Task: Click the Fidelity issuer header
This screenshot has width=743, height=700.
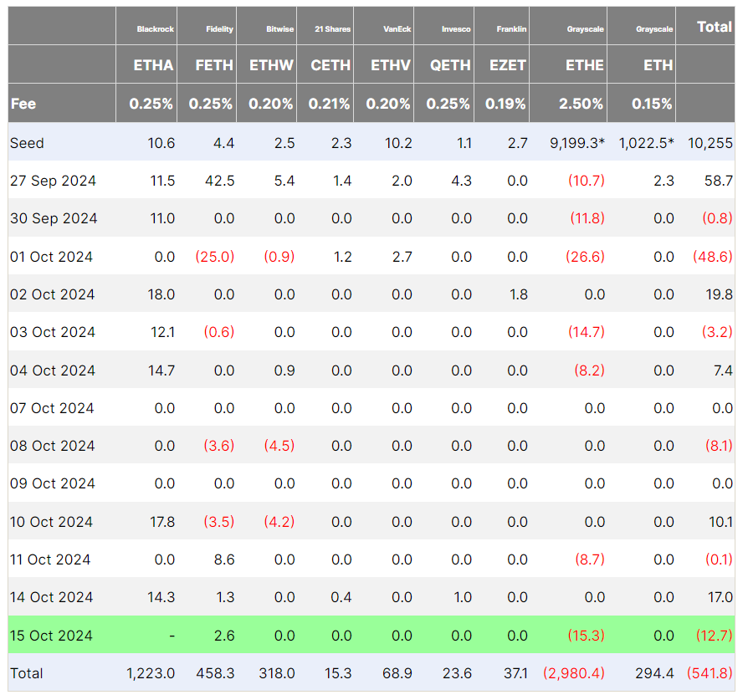Action: click(x=219, y=29)
